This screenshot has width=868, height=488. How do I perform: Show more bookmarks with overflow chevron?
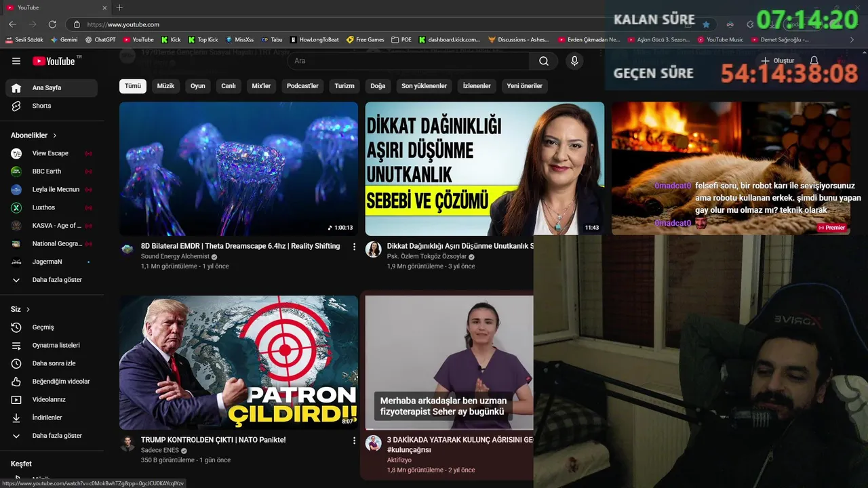(x=852, y=40)
